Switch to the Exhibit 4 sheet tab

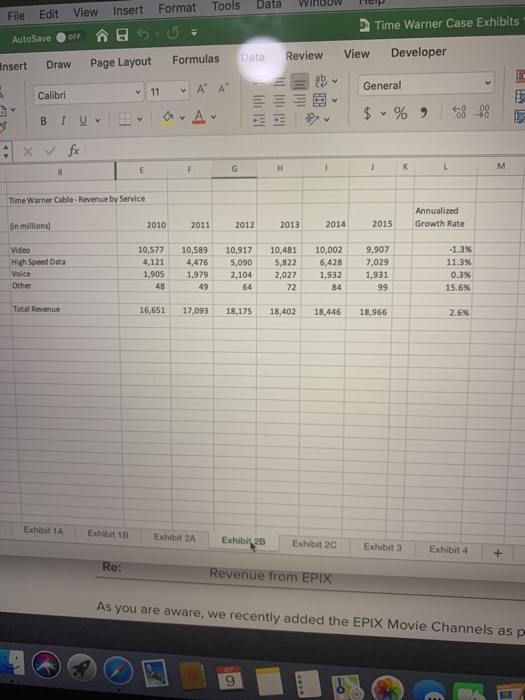coord(448,550)
